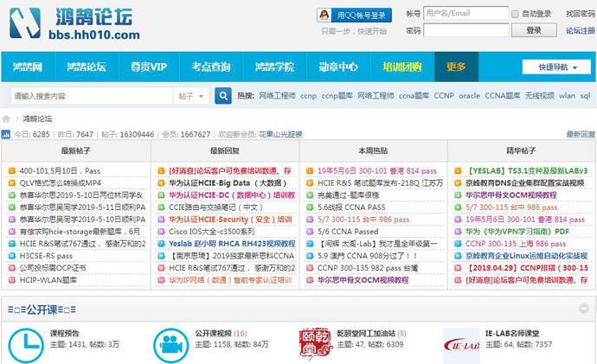Screen dimensions: 597x364
Task: Click the 登录 button
Action: (x=534, y=30)
